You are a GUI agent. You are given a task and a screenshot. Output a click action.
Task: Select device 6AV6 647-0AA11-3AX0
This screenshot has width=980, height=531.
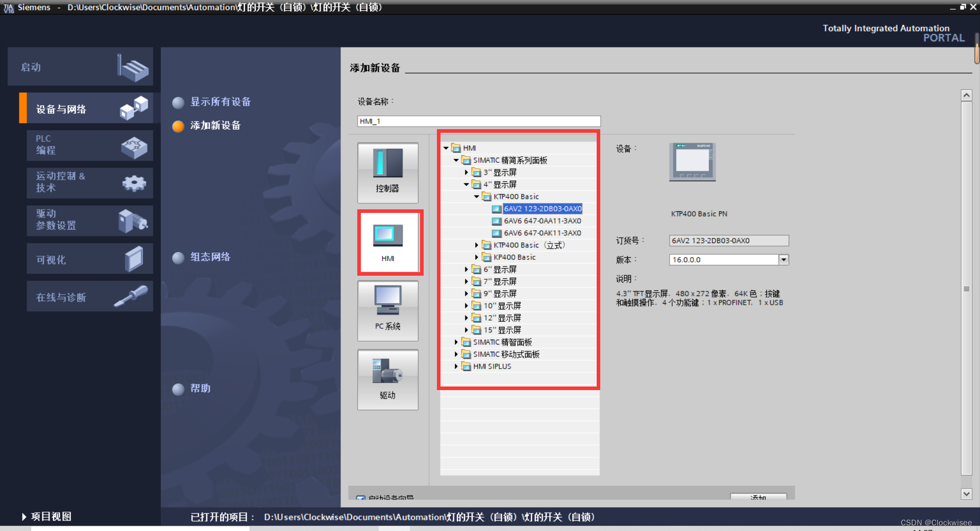pos(543,221)
